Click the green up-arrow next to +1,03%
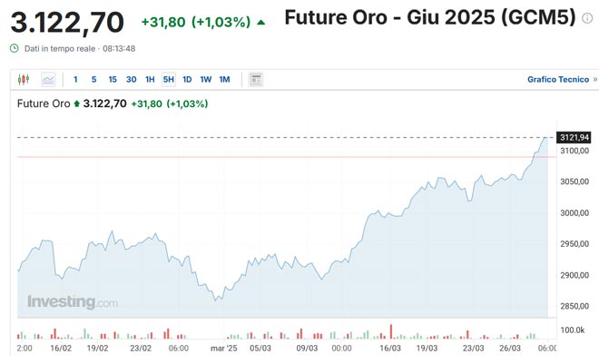 click(261, 22)
